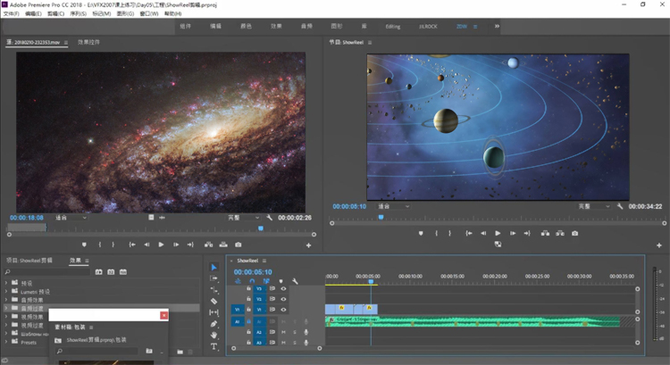The height and width of the screenshot is (365, 670).
Task: Mute audio track A2
Action: [x=283, y=332]
